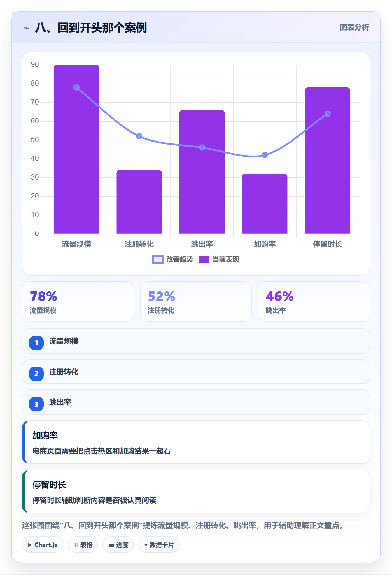392x575 pixels.
Task: Click the 跳出率 purple bar
Action: point(202,172)
